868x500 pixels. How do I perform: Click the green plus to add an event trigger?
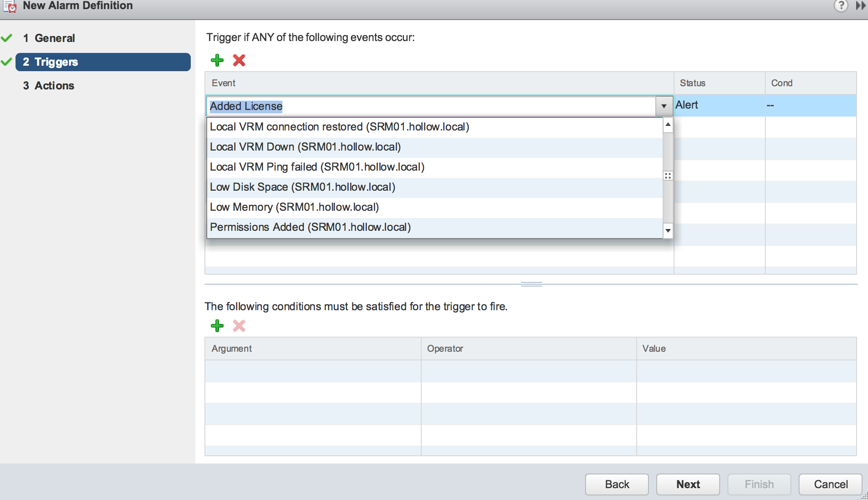click(217, 60)
